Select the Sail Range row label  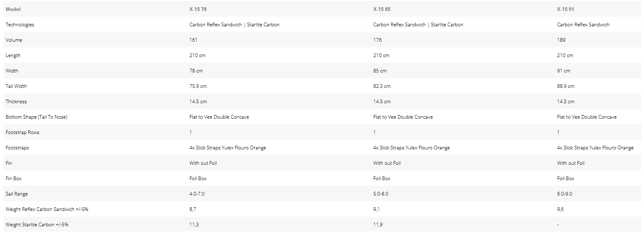(17, 194)
